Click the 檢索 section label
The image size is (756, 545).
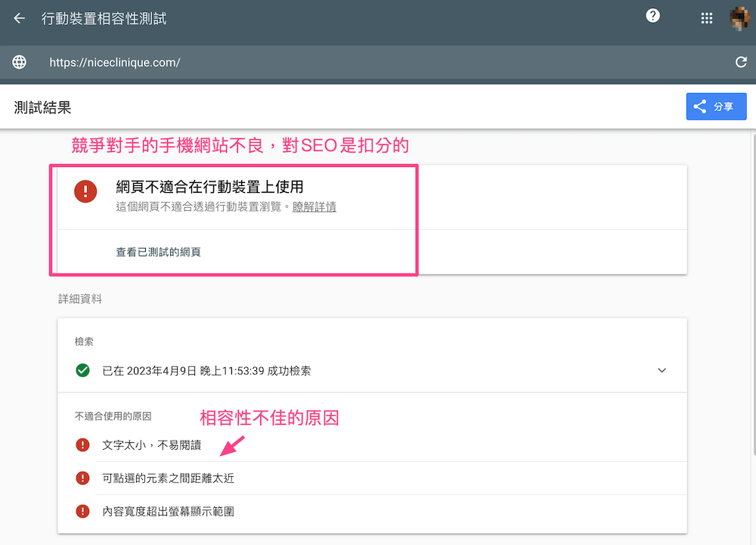pos(84,342)
